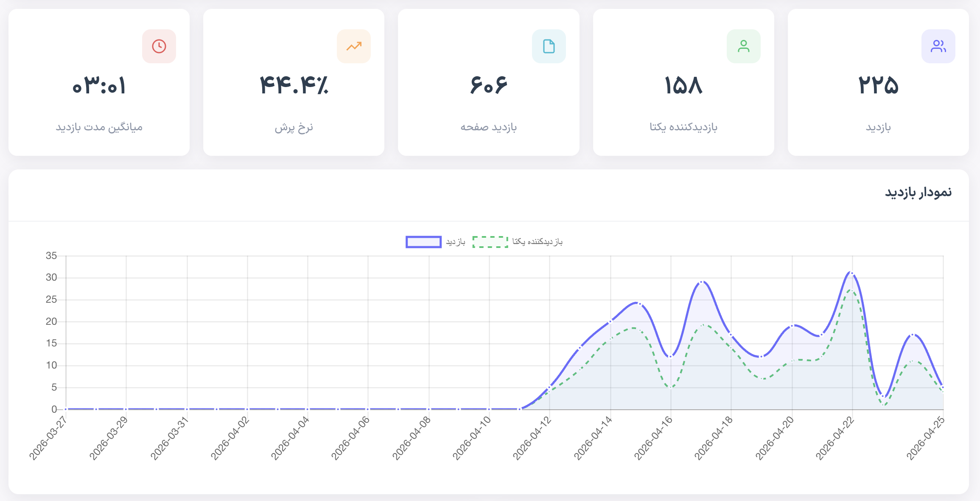Toggle the green dashed بازدیدکننده یکتا legend swatch
Image resolution: width=980 pixels, height=501 pixels.
coord(490,242)
